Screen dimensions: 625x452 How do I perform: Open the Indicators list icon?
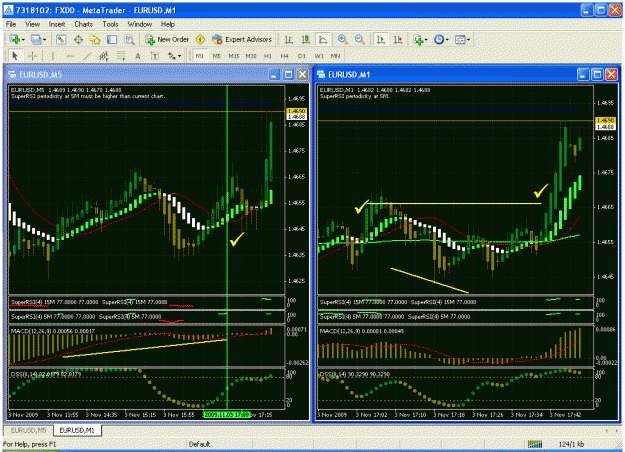[418, 39]
